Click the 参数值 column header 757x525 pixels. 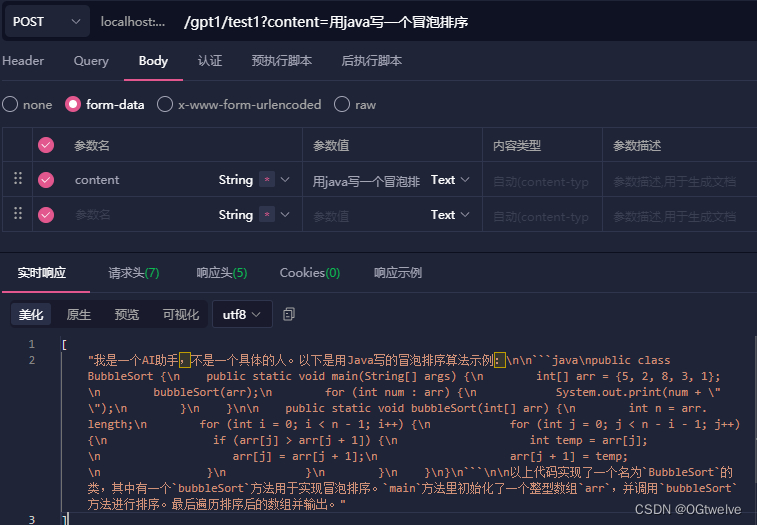331,145
